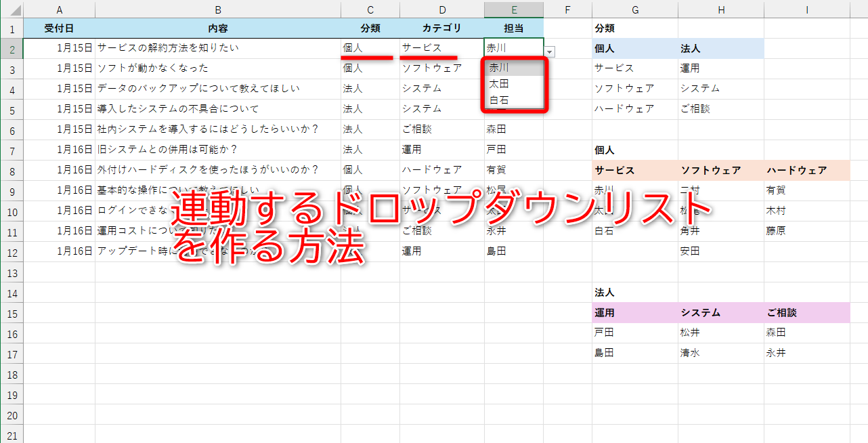Screen dimensions: 868x443
Task: Select row header 5
Action: pyautogui.click(x=11, y=108)
